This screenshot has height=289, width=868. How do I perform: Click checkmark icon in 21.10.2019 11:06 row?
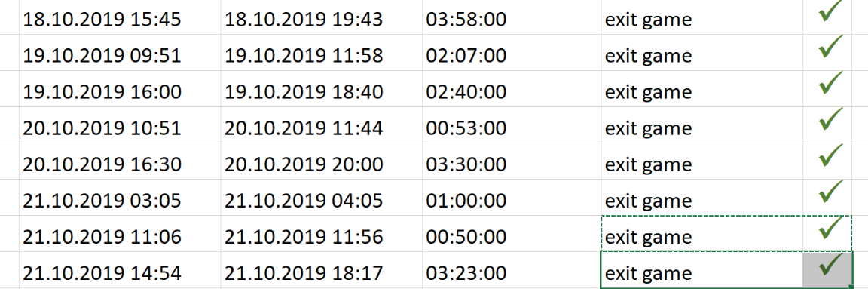pyautogui.click(x=830, y=229)
